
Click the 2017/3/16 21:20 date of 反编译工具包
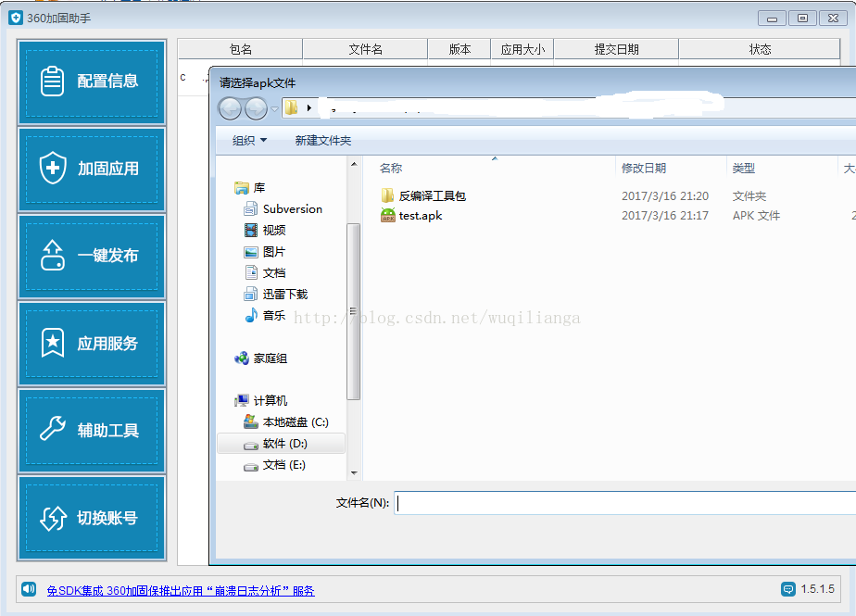pyautogui.click(x=665, y=196)
